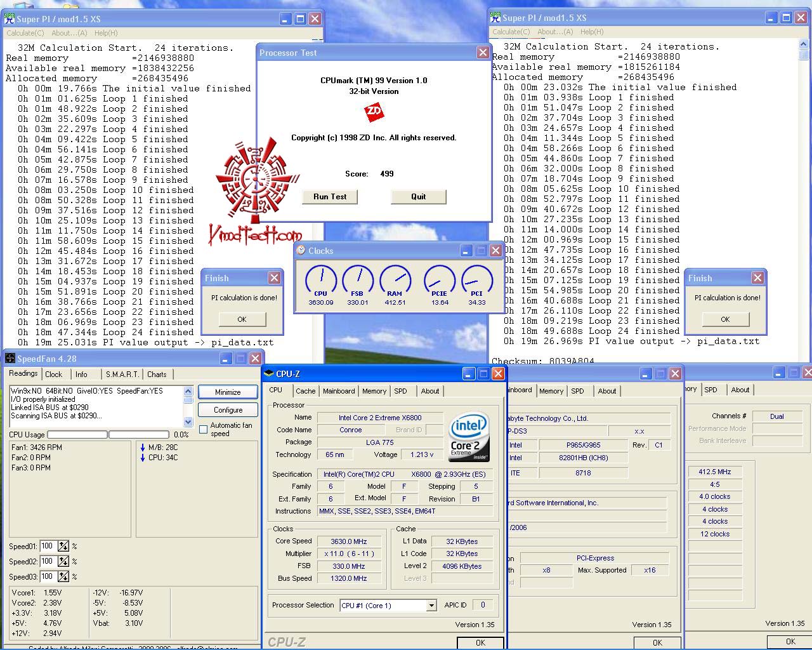Select the Cache tab in front CPU-Z
This screenshot has height=650, width=812.
pos(305,391)
